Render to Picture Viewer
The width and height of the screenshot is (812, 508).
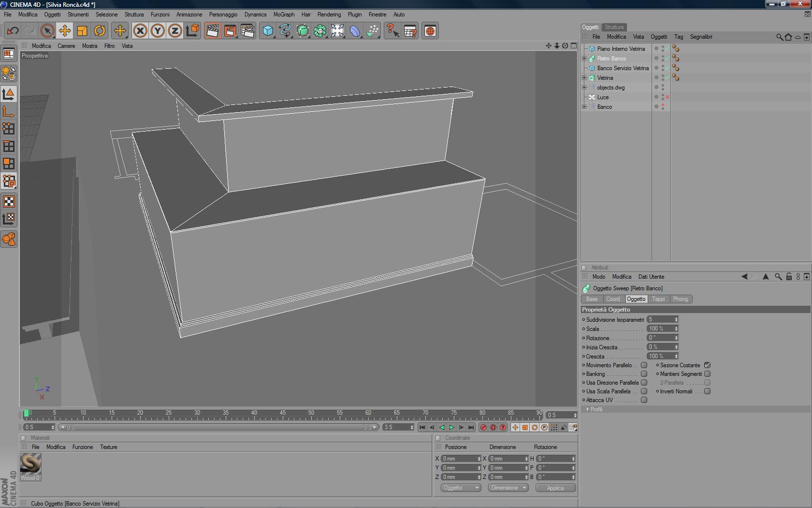(230, 31)
